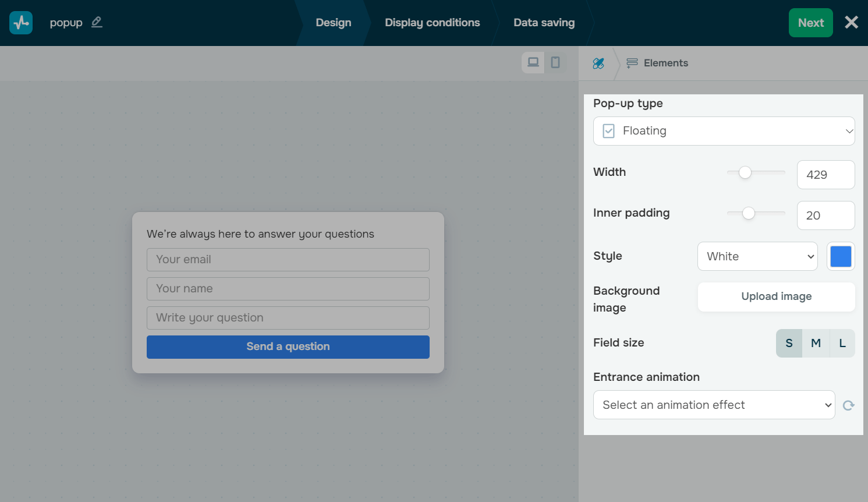Open the Style dropdown set to White
Viewport: 868px width, 502px height.
click(x=757, y=256)
